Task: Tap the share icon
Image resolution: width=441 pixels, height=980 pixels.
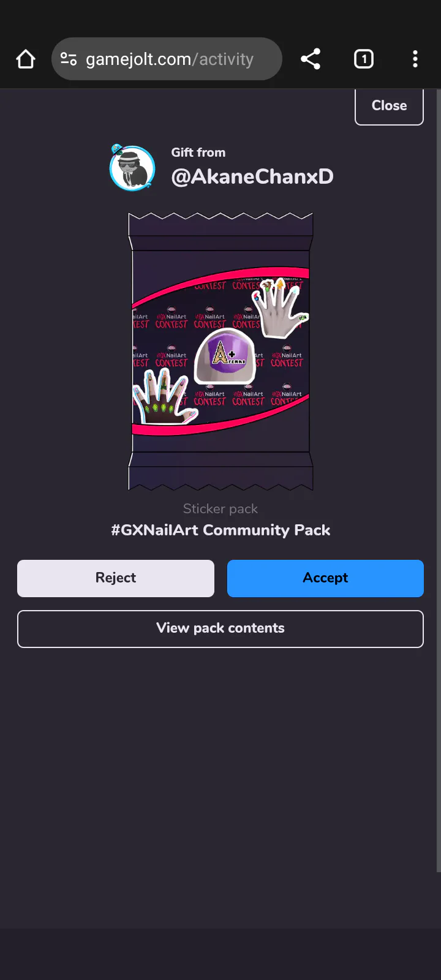Action: (311, 59)
